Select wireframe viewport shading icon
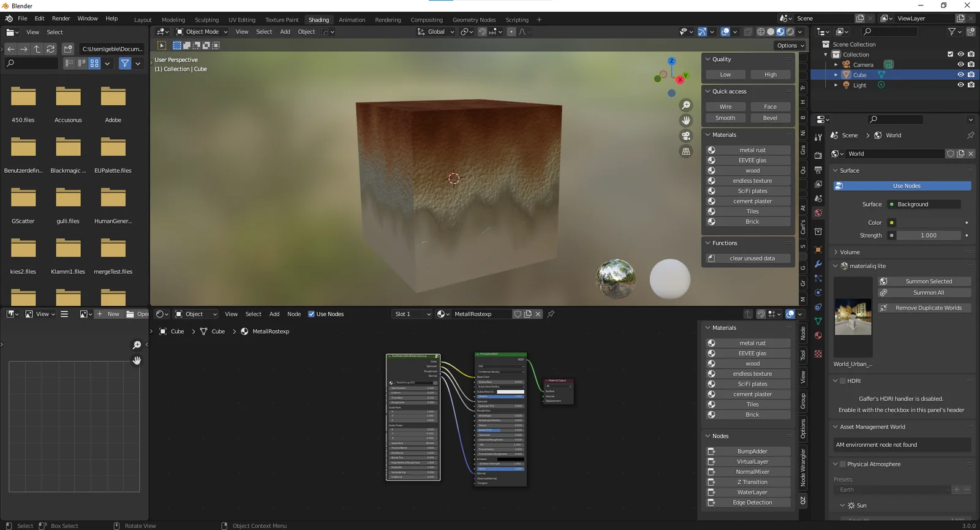This screenshot has width=980, height=530. coord(761,32)
